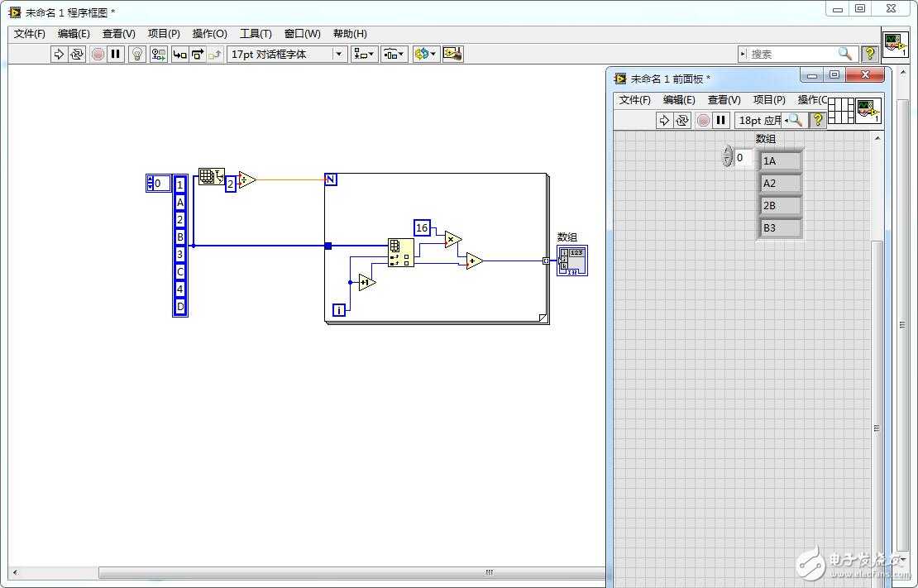Click Run Continuously in block diagram toolbar

[77, 54]
